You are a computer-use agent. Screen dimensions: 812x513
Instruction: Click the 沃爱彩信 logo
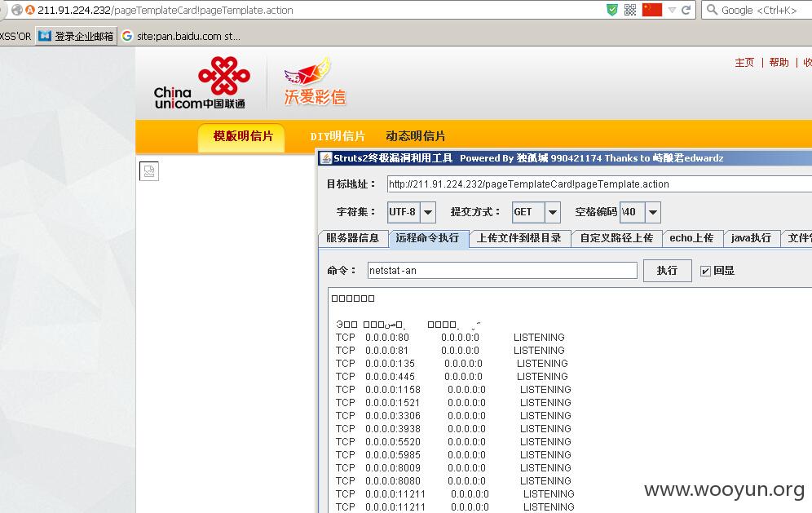pyautogui.click(x=315, y=82)
